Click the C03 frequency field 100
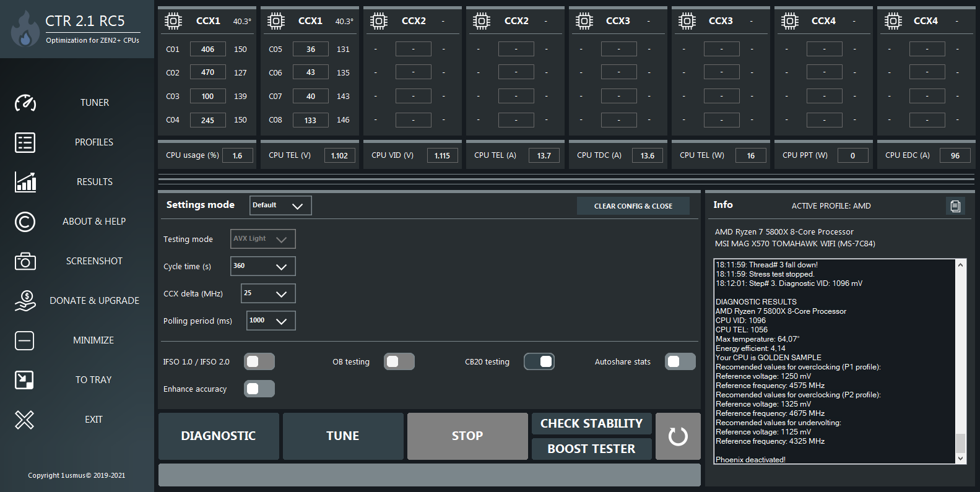This screenshot has width=980, height=492. [207, 97]
